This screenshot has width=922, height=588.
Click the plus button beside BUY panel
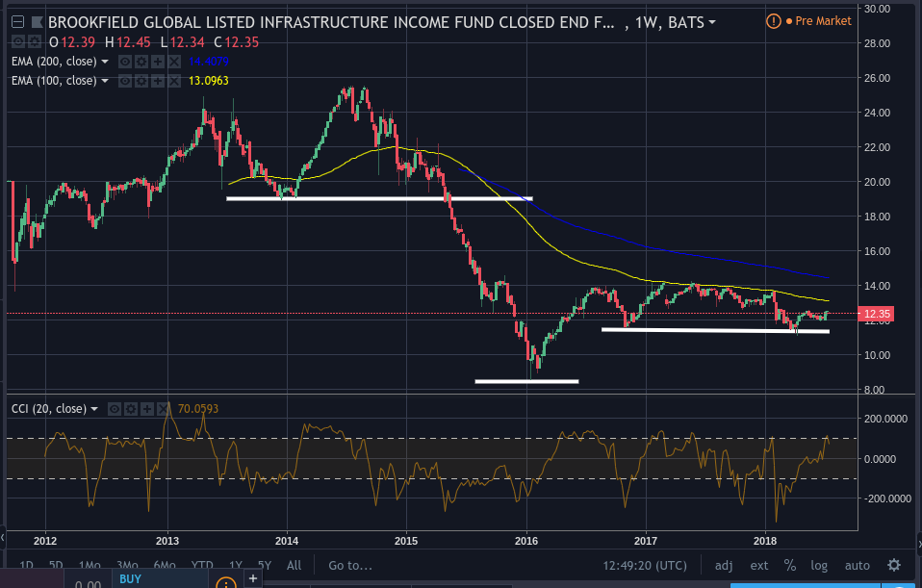point(253,578)
